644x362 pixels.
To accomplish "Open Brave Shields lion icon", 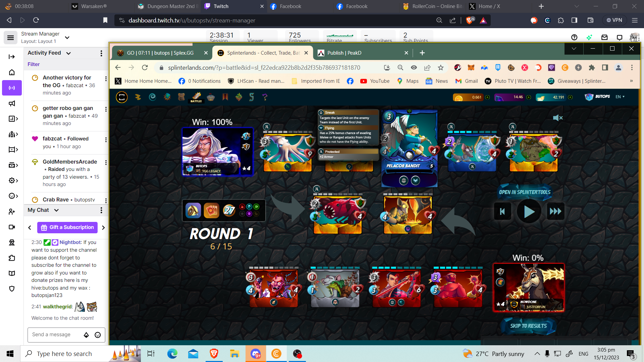I will coord(470,20).
